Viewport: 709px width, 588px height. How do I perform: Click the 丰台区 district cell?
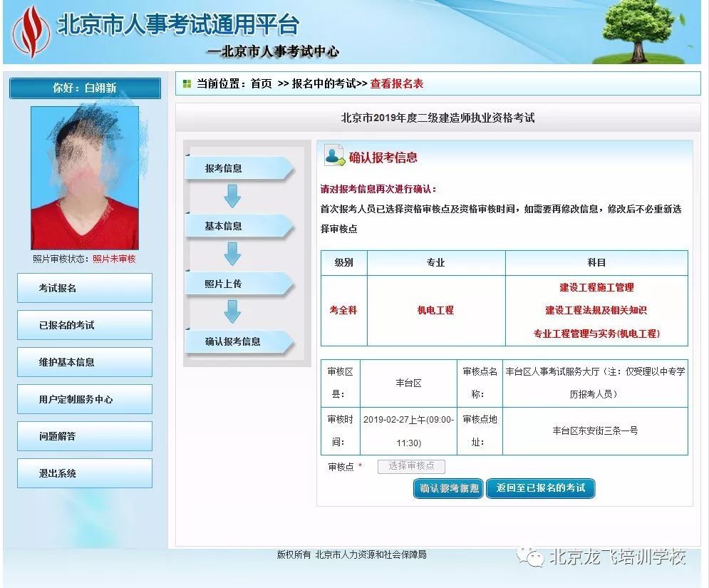(409, 383)
